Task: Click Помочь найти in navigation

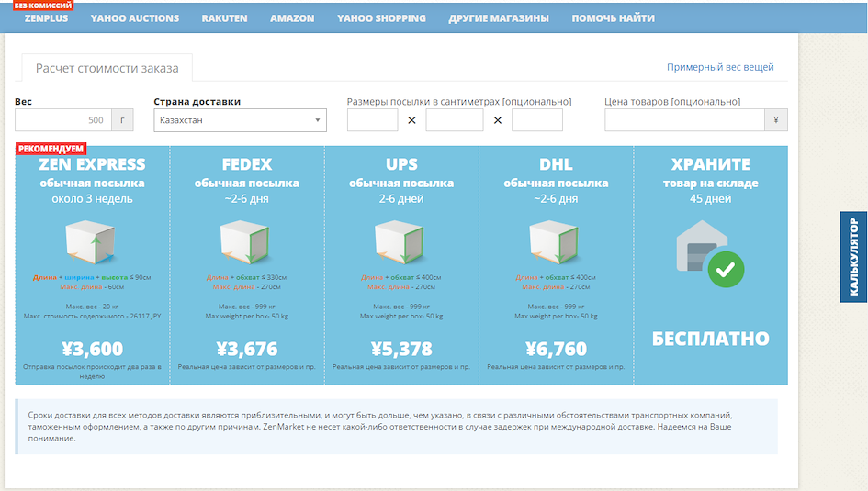Action: pos(613,18)
